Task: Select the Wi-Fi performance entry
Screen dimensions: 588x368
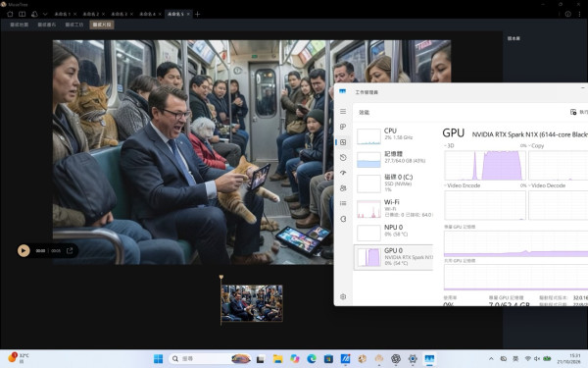Action: point(394,208)
